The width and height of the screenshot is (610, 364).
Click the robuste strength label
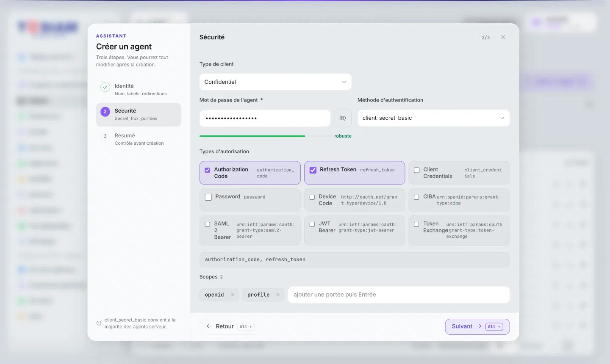point(343,136)
